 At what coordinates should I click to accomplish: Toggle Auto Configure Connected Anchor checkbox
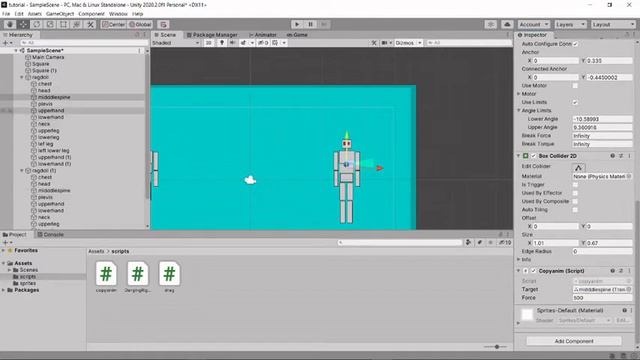575,44
